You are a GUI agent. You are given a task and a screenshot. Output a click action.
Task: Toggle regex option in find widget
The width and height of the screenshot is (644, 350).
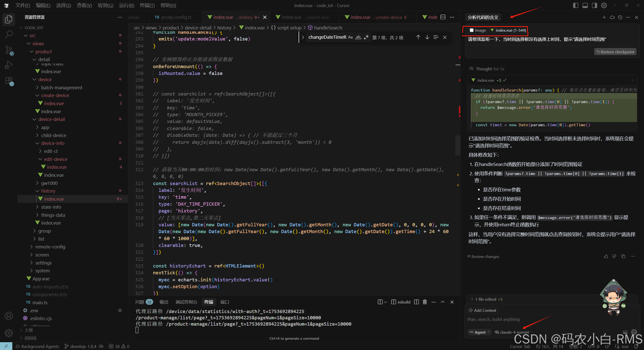coord(366,37)
